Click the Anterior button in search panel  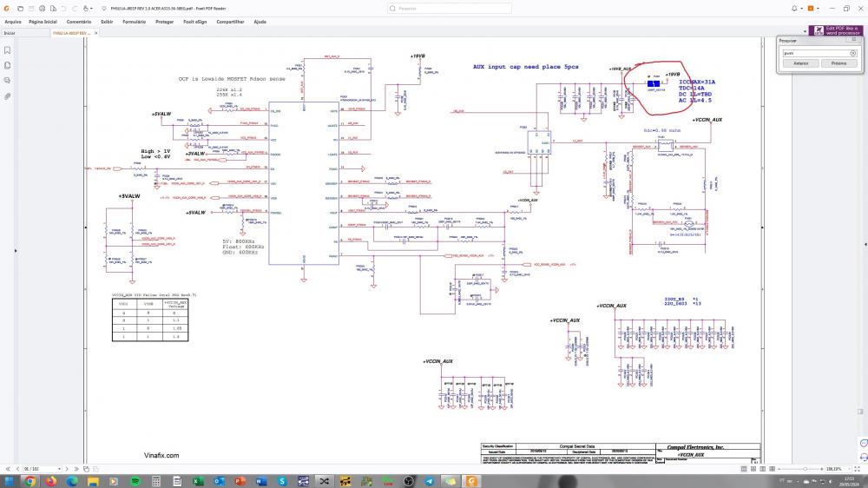[x=800, y=63]
